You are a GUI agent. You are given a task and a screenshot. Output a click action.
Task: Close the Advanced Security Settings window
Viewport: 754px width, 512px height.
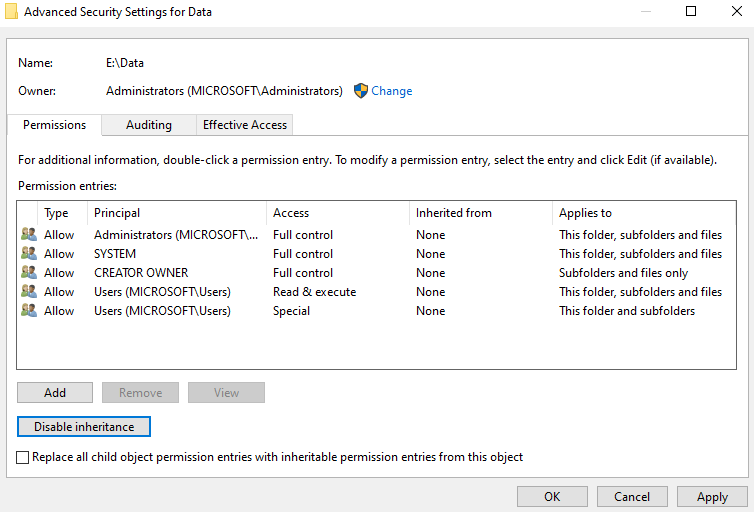736,11
